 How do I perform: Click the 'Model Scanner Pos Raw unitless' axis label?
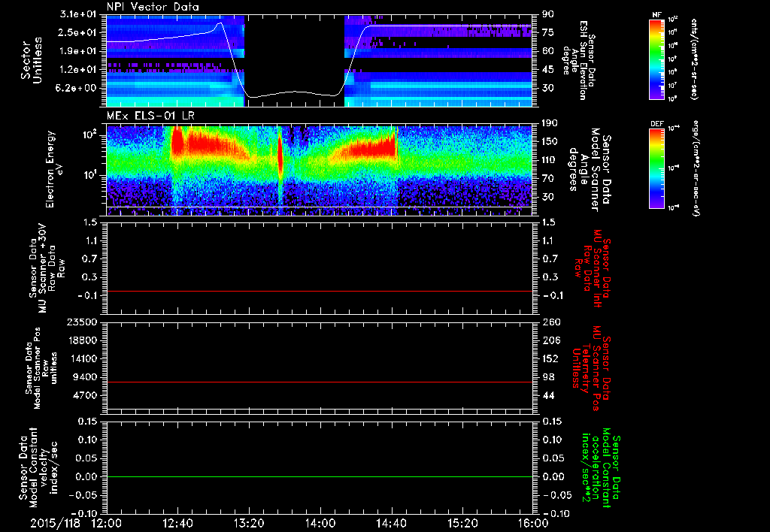(41, 368)
